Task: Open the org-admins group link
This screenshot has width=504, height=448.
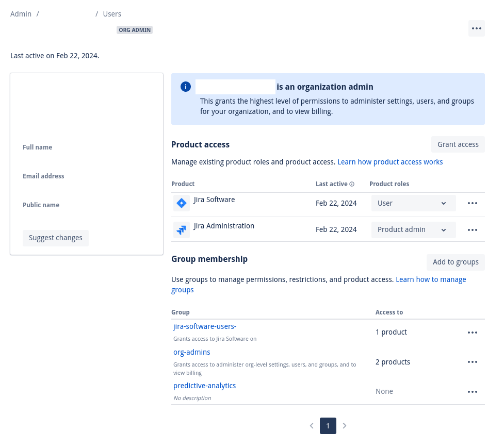Action: 191,352
